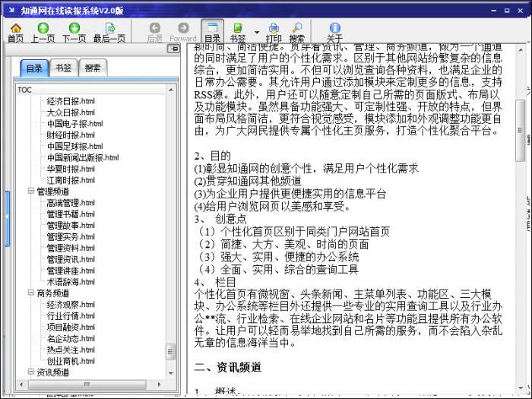Select the 商务频道 folder label
The image size is (532, 399).
53,293
